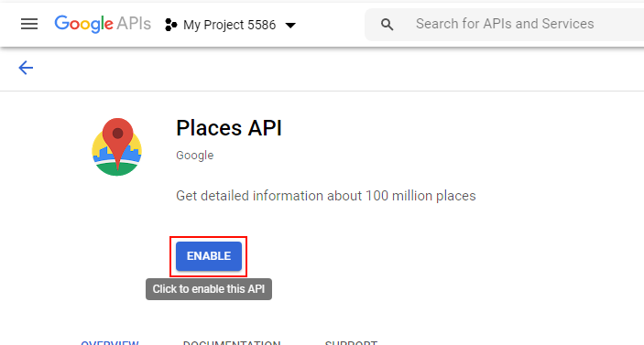Click the Places API heading
The height and width of the screenshot is (345, 644).
[x=229, y=128]
